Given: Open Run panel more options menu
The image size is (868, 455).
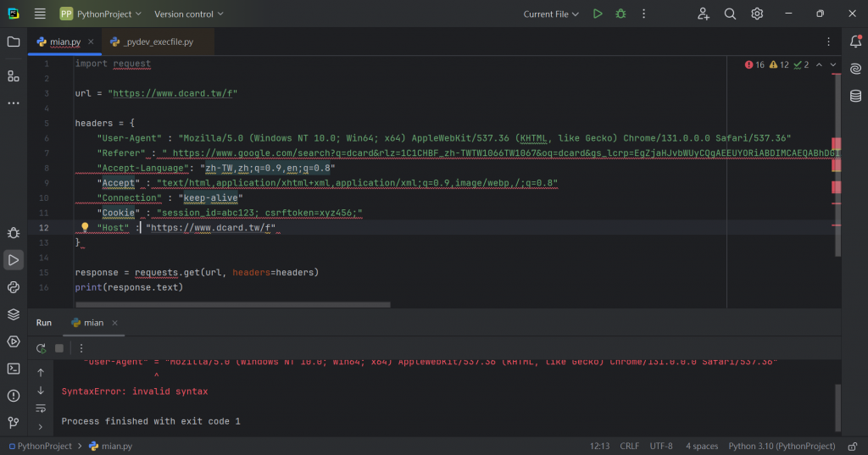Looking at the screenshot, I should (81, 348).
